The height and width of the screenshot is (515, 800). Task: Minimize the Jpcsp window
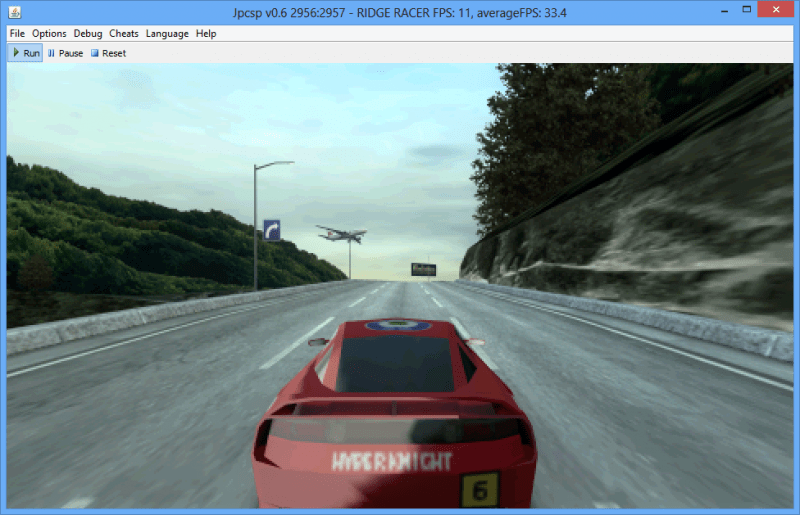pos(724,10)
